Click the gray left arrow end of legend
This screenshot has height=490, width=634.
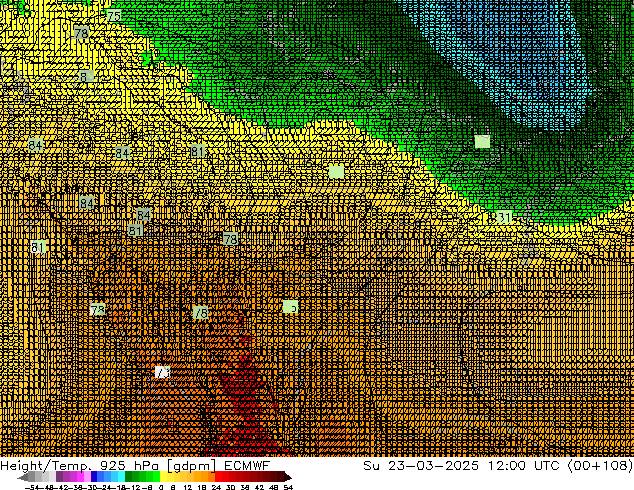pos(23,477)
